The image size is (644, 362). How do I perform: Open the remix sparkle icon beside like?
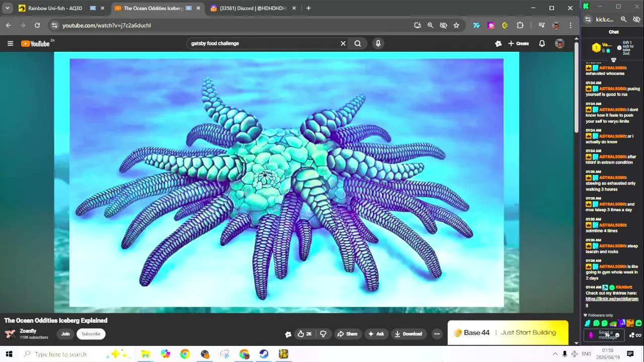(x=288, y=334)
